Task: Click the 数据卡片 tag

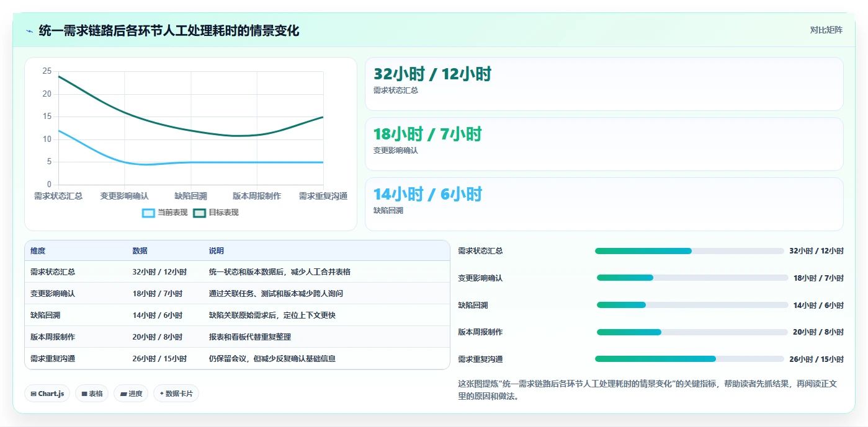Action: pos(176,394)
